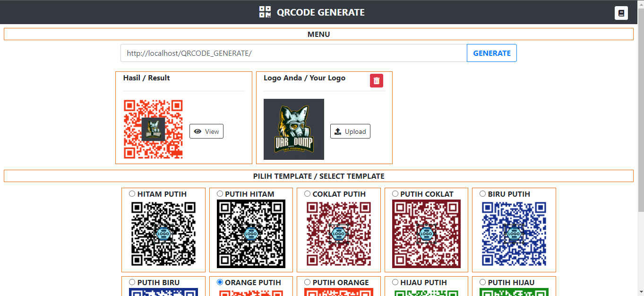Click the QRCODE GENERATE header title
This screenshot has width=644, height=296.
[x=321, y=12]
